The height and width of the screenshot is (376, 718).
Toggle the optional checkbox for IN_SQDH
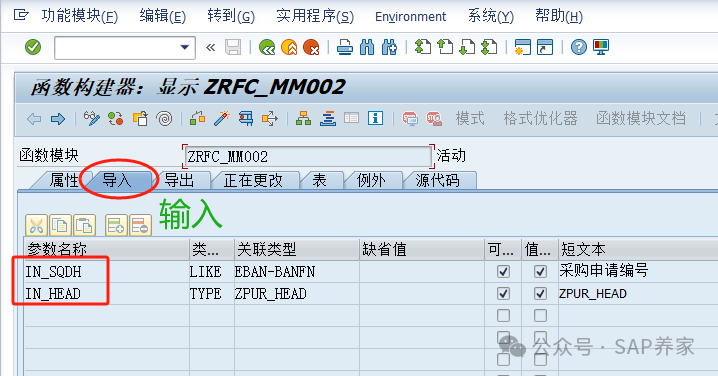point(503,272)
